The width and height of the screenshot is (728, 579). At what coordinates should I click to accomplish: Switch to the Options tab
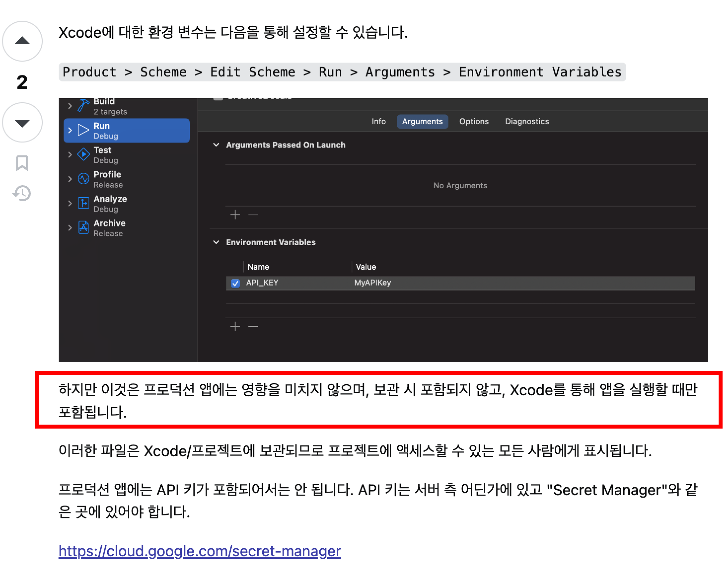point(474,121)
